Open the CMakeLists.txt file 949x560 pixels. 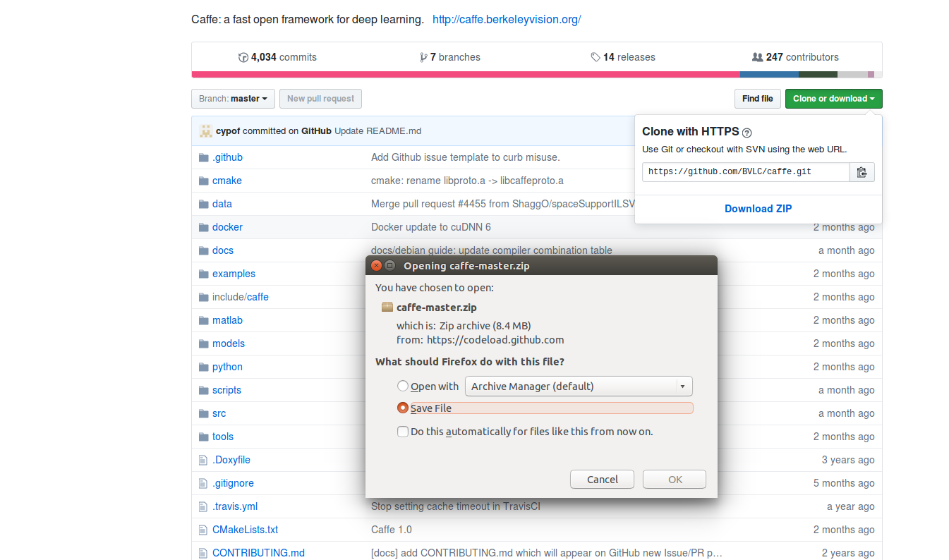click(x=246, y=530)
